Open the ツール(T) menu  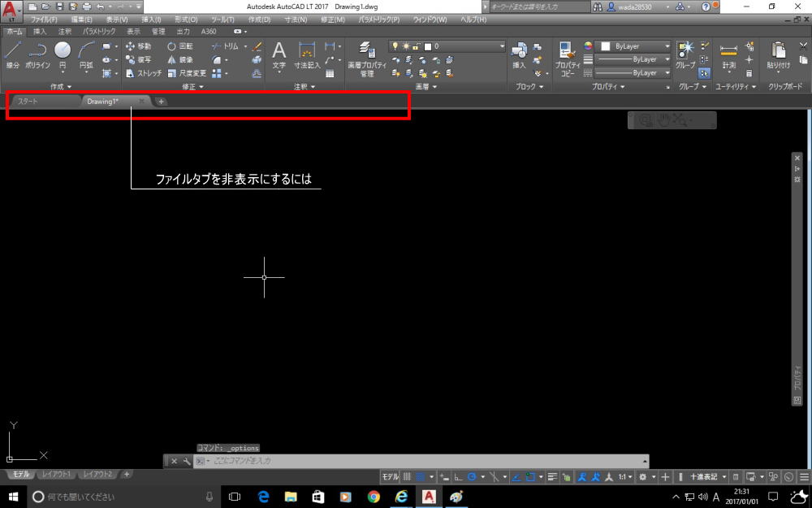pyautogui.click(x=222, y=20)
